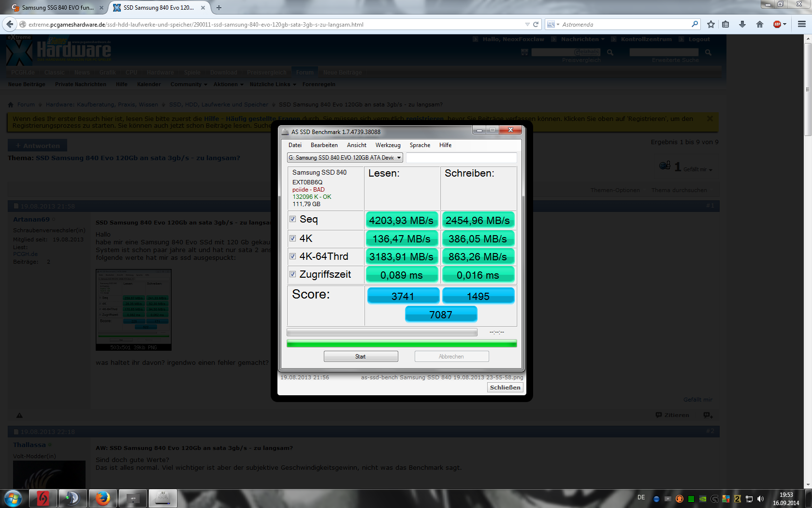The image size is (812, 508).
Task: Open the Bearbeiten menu
Action: 324,145
